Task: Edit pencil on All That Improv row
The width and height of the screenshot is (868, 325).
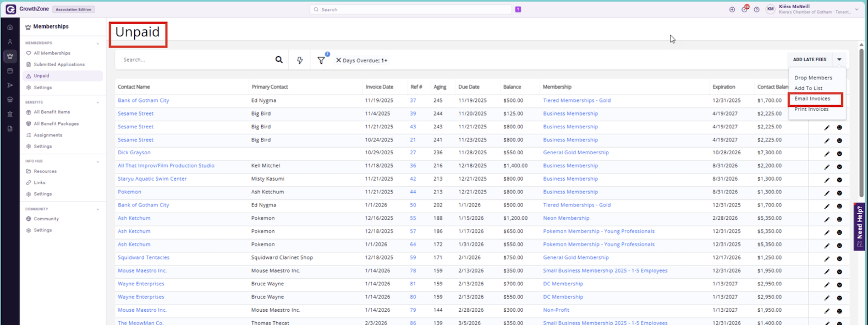Action: [827, 167]
